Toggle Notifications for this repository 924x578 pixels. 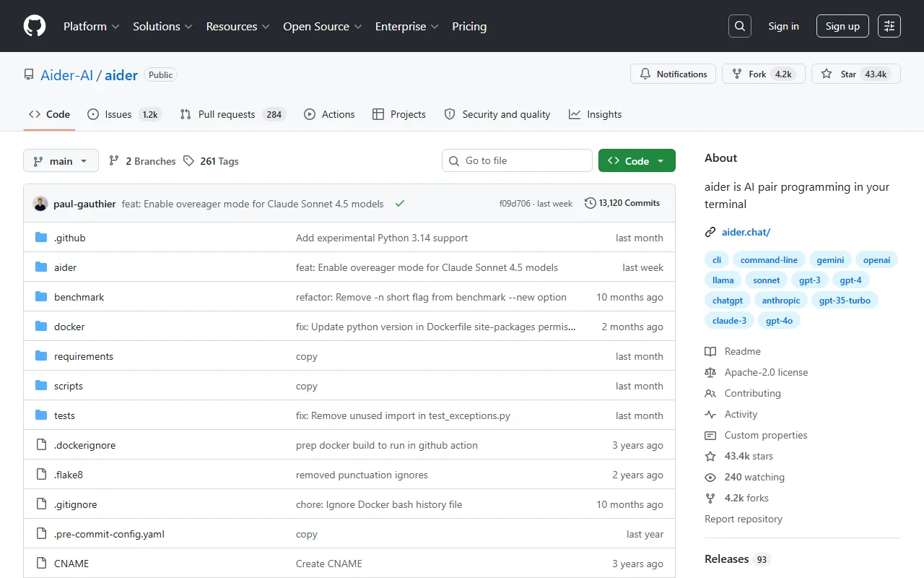673,74
